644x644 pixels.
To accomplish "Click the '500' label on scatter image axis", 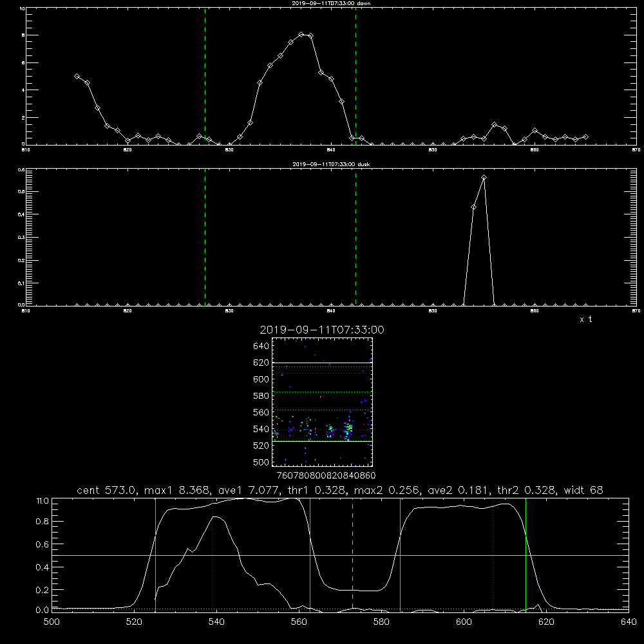I will coord(261,462).
